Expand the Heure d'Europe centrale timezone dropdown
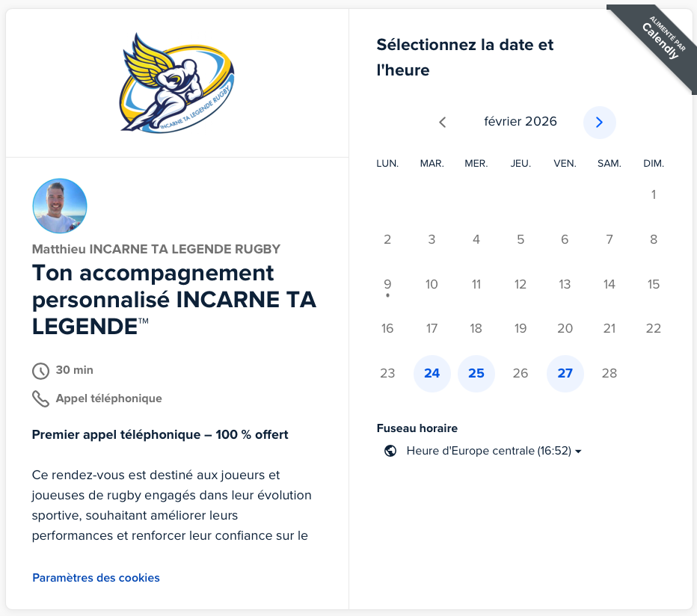The height and width of the screenshot is (616, 697). coord(488,451)
